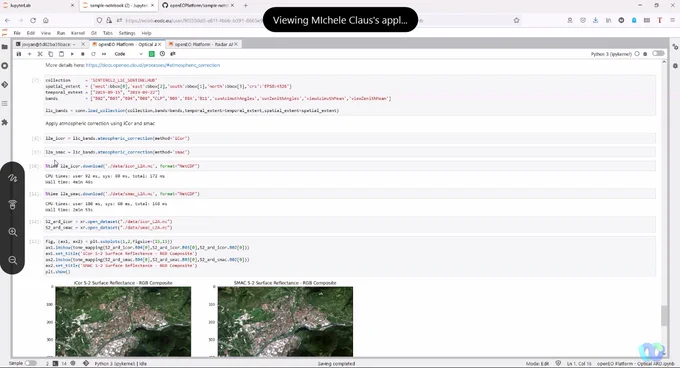Open the running kernels sidebar icon

[5, 66]
